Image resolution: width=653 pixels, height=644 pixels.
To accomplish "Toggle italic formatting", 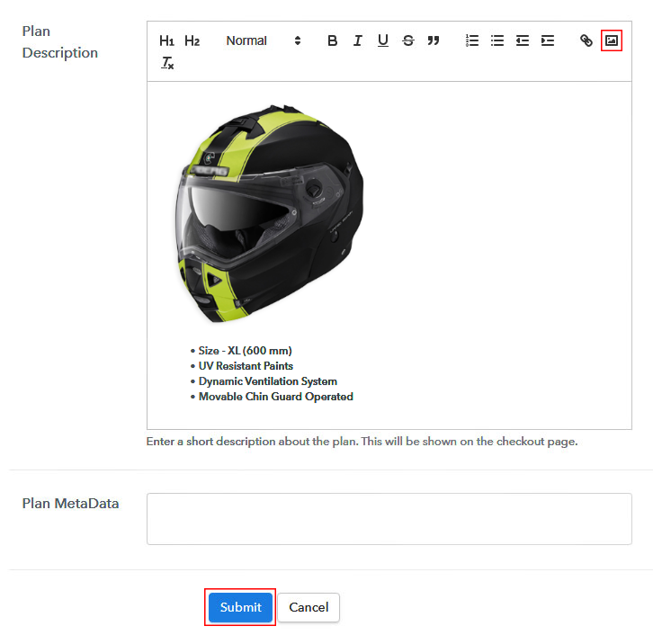I will click(357, 40).
